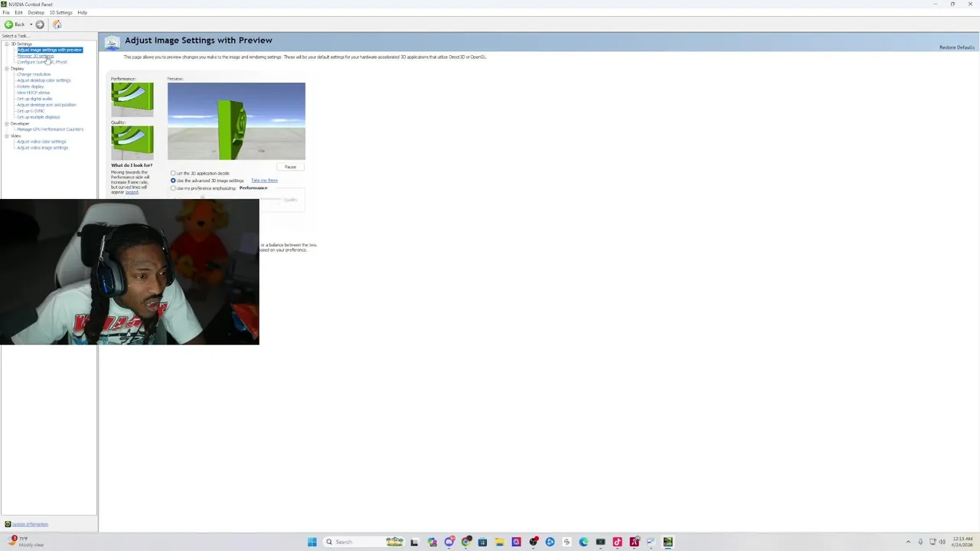The height and width of the screenshot is (551, 980).
Task: Collapse the Video tree node
Action: tap(7, 135)
